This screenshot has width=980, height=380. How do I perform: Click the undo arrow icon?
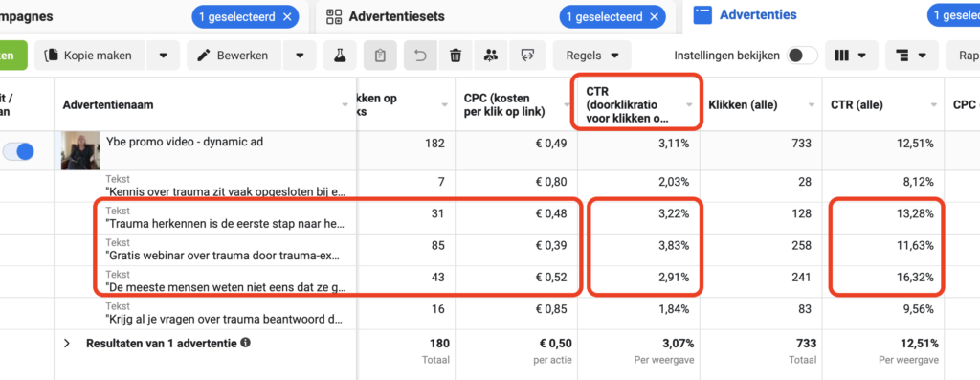pyautogui.click(x=421, y=56)
